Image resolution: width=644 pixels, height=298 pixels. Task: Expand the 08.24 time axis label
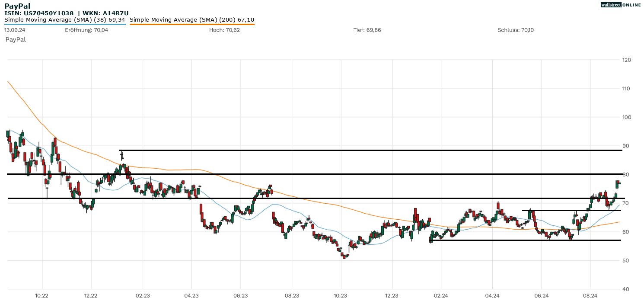(x=590, y=294)
